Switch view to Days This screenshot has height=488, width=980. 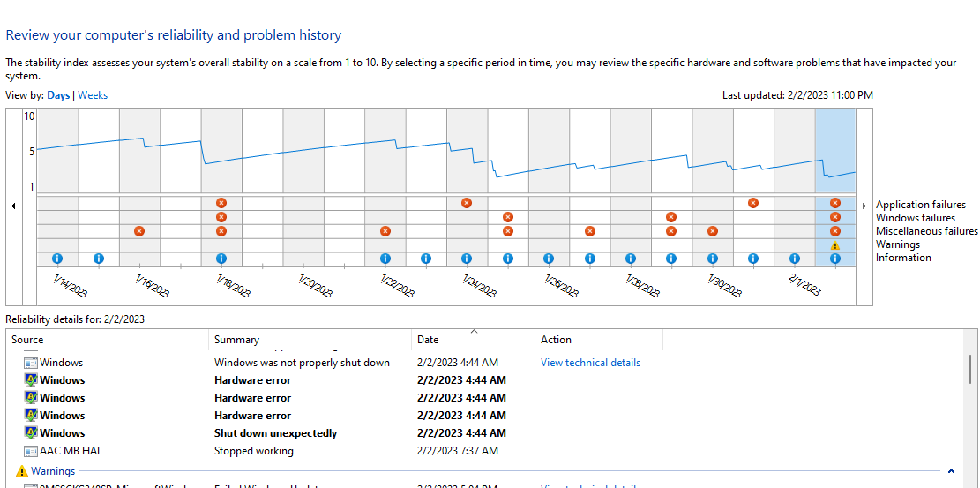(58, 95)
